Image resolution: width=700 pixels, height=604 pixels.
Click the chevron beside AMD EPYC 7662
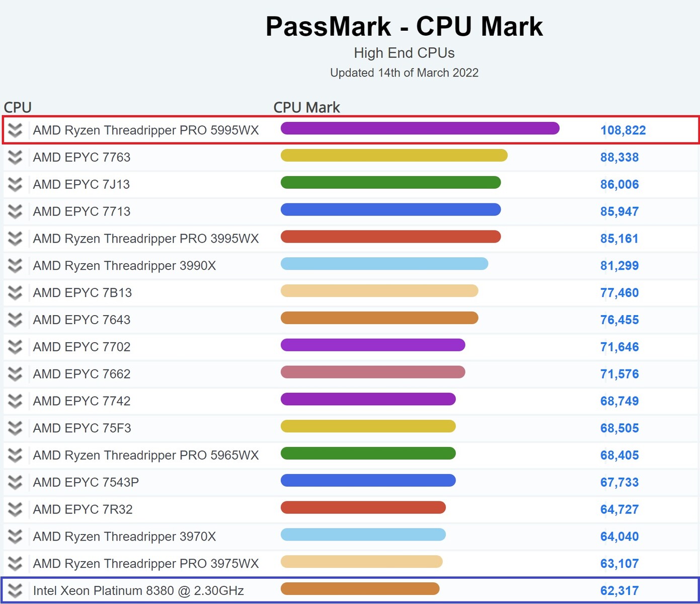16,374
